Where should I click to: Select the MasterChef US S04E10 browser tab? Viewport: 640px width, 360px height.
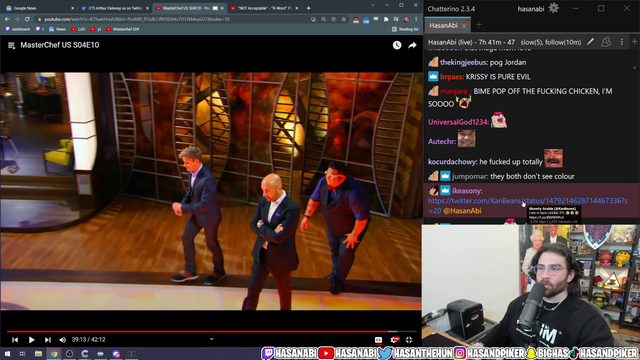pyautogui.click(x=190, y=8)
